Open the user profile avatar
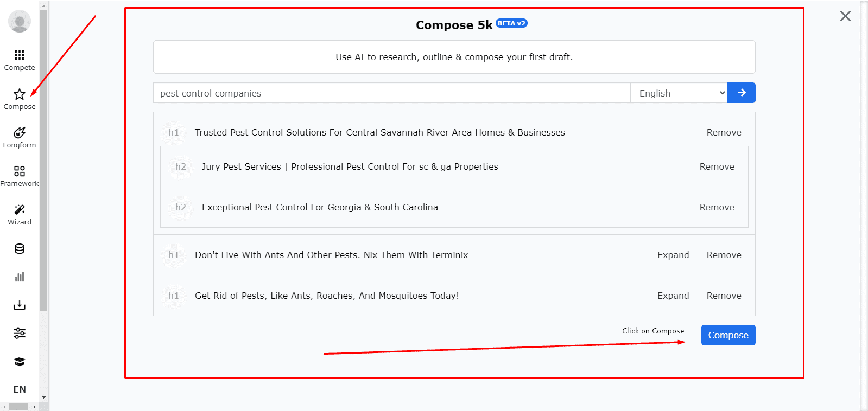Image resolution: width=868 pixels, height=411 pixels. pos(20,21)
